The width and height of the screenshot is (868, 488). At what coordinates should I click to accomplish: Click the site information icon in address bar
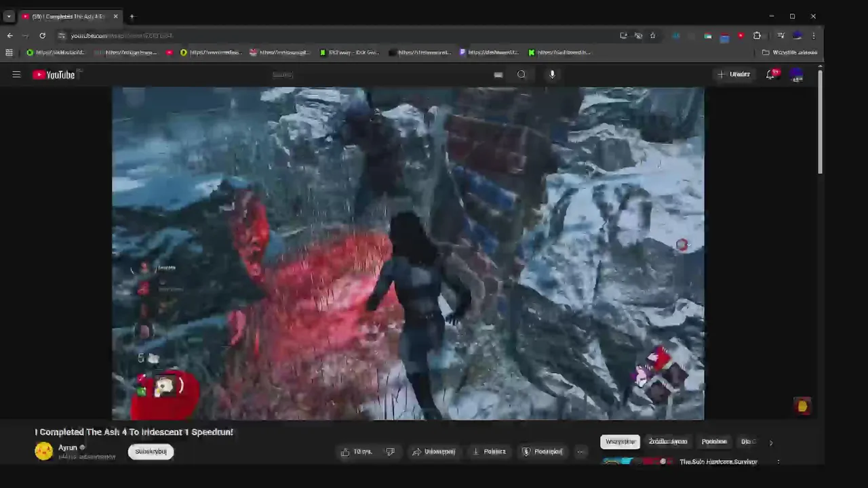pos(62,35)
